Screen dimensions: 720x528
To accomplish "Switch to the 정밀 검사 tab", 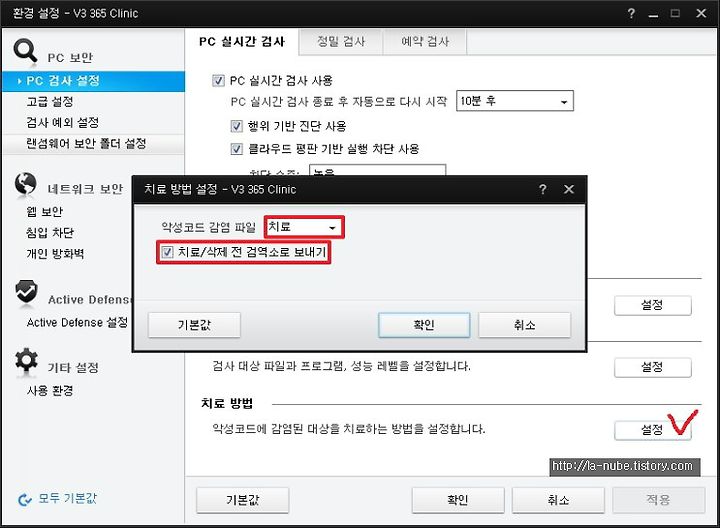I will (x=341, y=42).
